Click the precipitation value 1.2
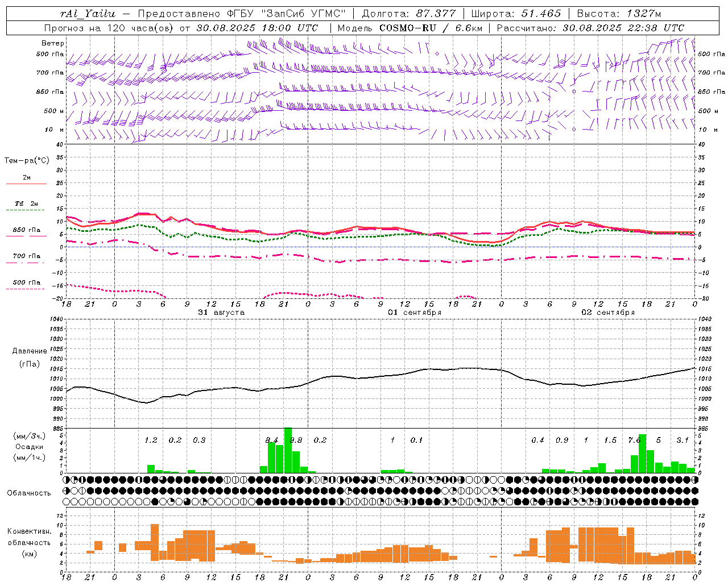The height and width of the screenshot is (582, 728). point(151,440)
